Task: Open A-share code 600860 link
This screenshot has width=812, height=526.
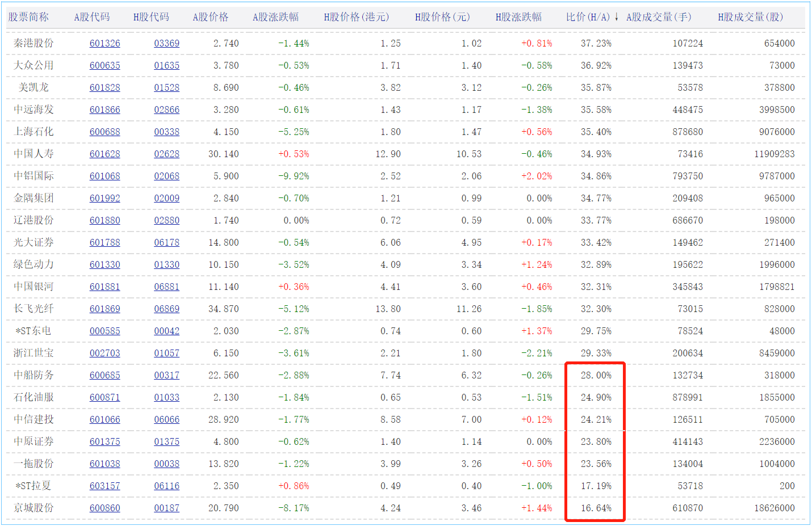Action: click(x=105, y=508)
